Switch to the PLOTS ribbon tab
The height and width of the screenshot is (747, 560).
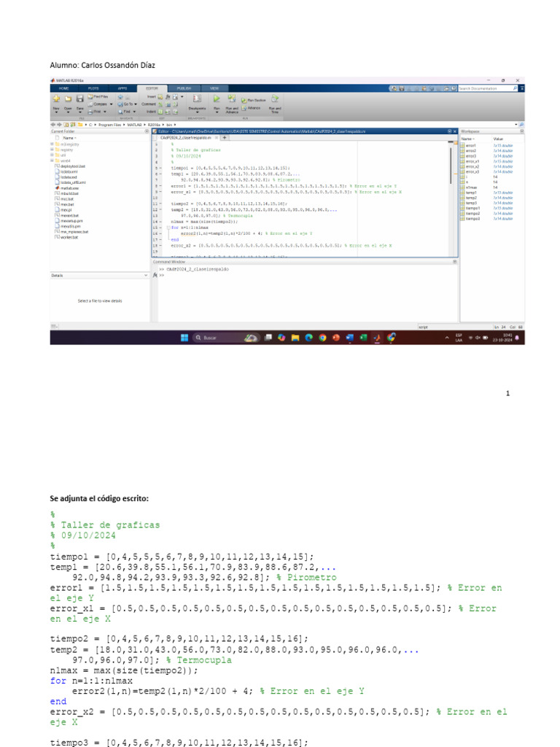point(93,88)
